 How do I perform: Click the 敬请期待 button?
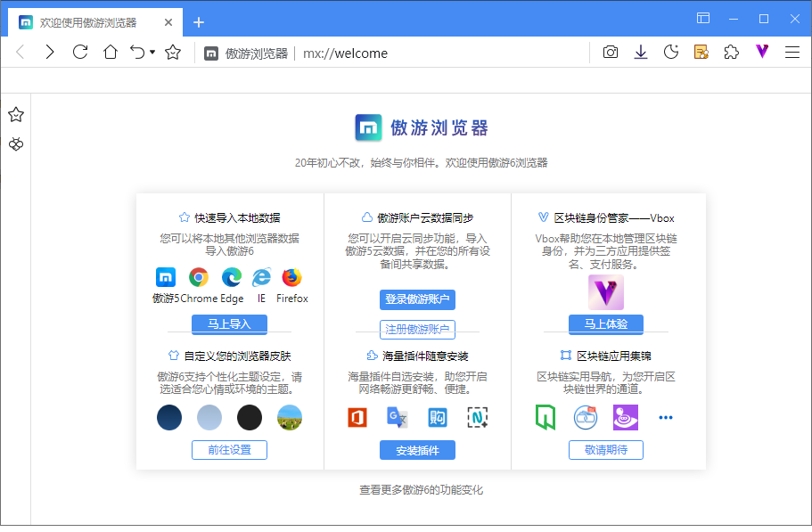[x=606, y=450]
